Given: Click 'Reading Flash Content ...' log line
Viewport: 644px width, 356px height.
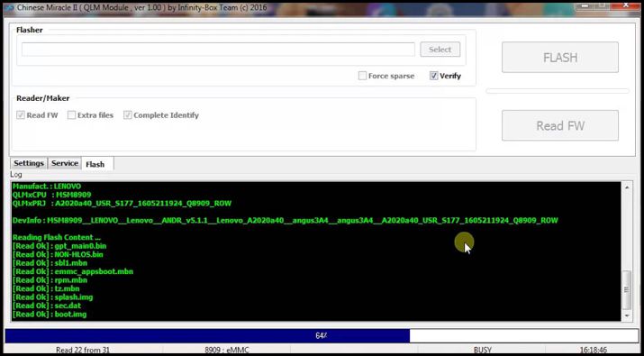Looking at the screenshot, I should point(57,238).
